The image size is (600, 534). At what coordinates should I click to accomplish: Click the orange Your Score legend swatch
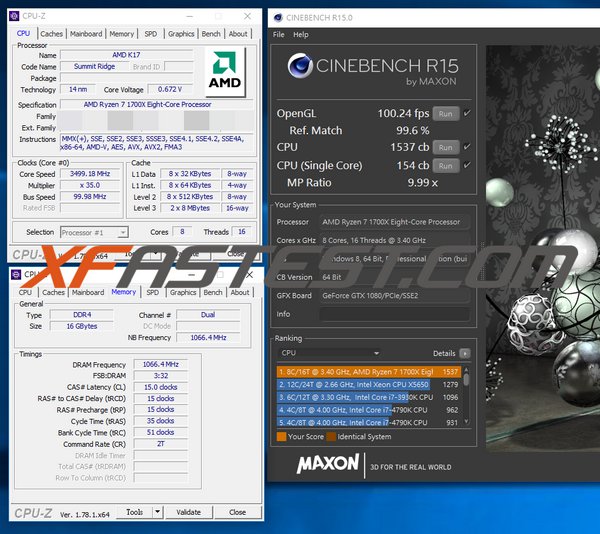(x=281, y=436)
